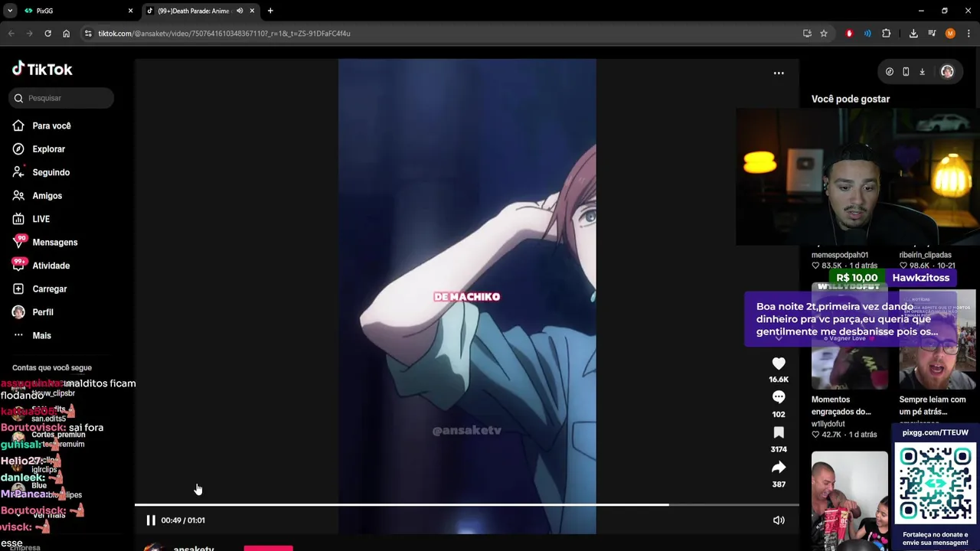Open the Chrome three-dot menu
Viewport: 980px width, 551px height.
(x=969, y=34)
